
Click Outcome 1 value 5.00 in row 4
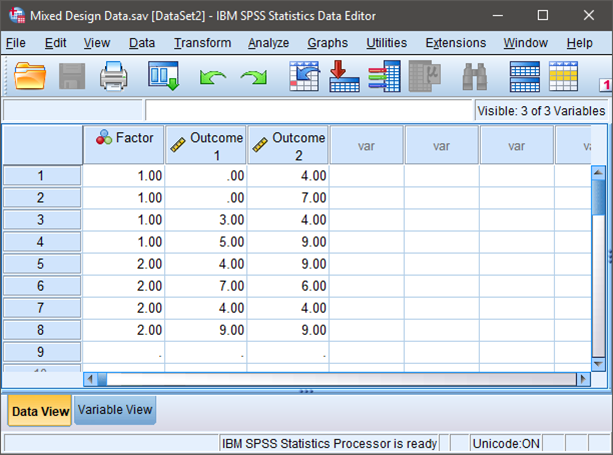[x=206, y=242]
